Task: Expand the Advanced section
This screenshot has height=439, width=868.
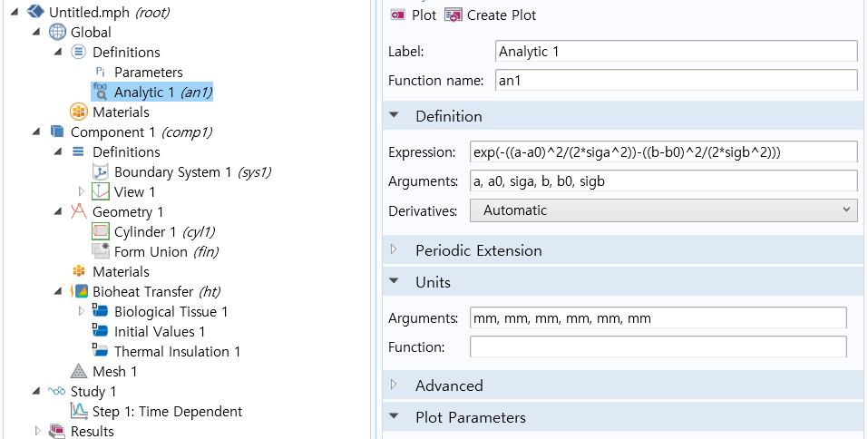Action: (394, 385)
